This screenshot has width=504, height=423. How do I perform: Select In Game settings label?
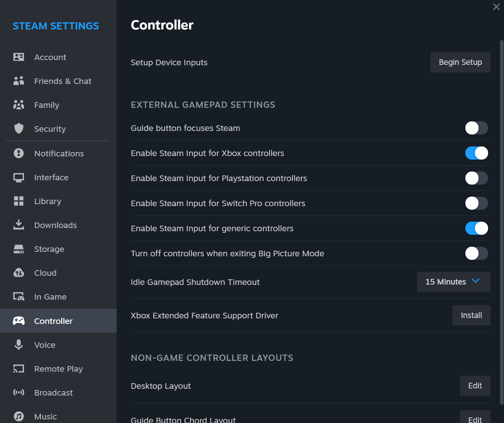click(x=50, y=297)
